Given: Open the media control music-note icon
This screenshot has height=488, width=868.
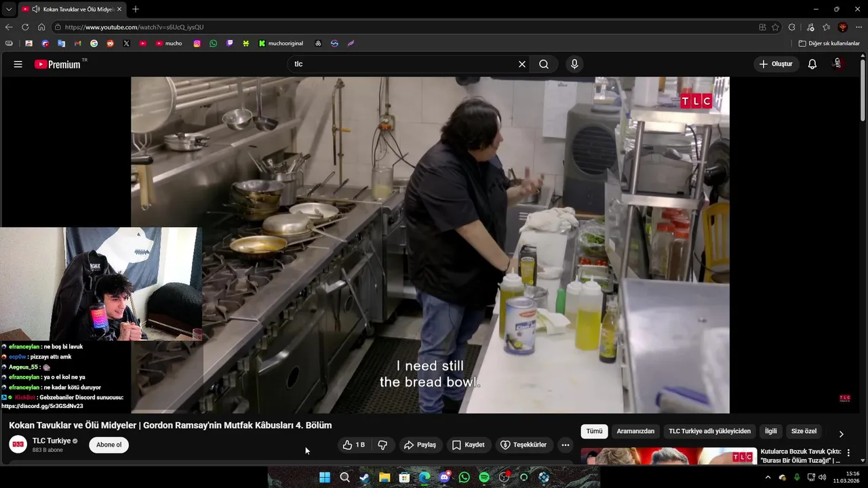Looking at the screenshot, I should (x=810, y=27).
